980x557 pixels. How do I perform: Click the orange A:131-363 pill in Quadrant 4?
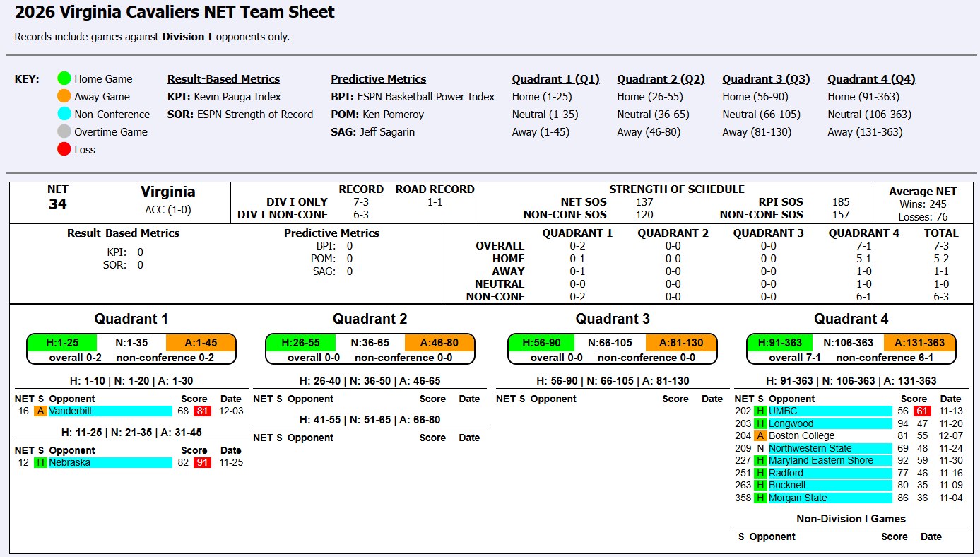(919, 343)
